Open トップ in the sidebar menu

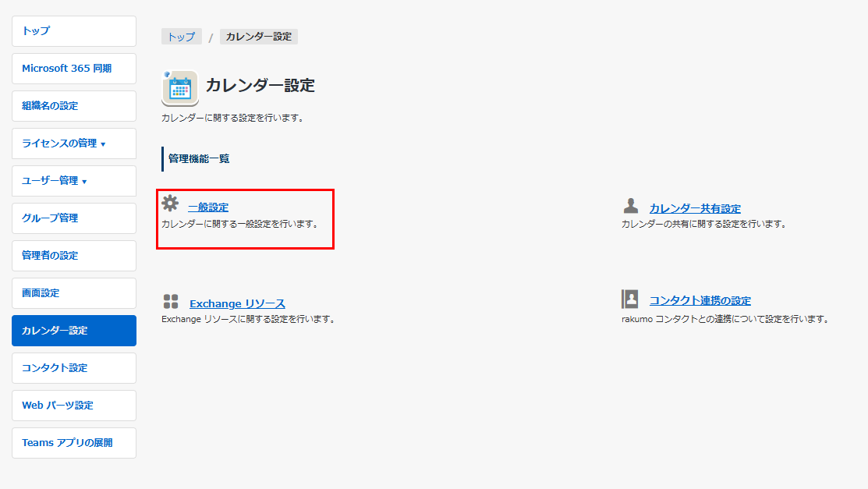click(74, 31)
